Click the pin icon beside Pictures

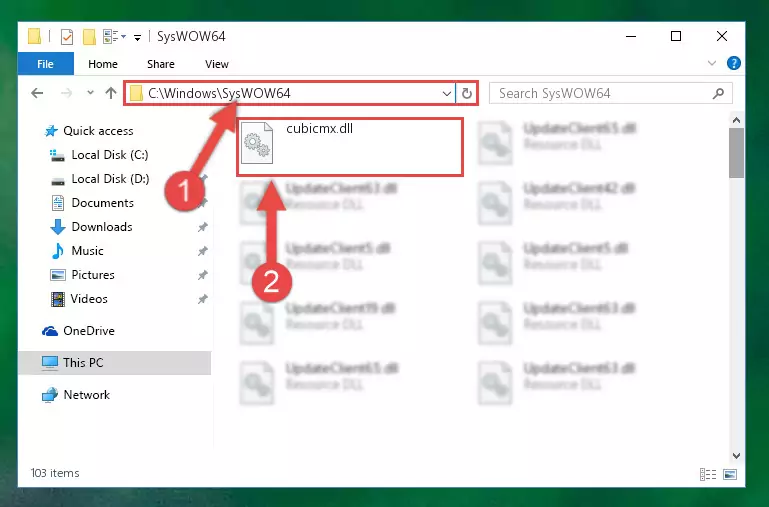click(x=203, y=275)
